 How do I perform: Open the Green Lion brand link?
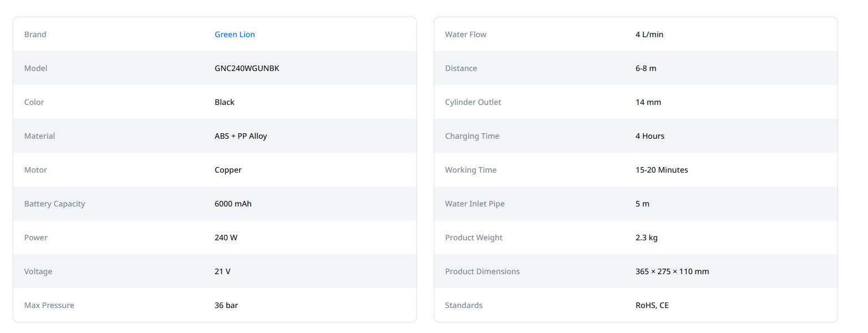tap(235, 34)
